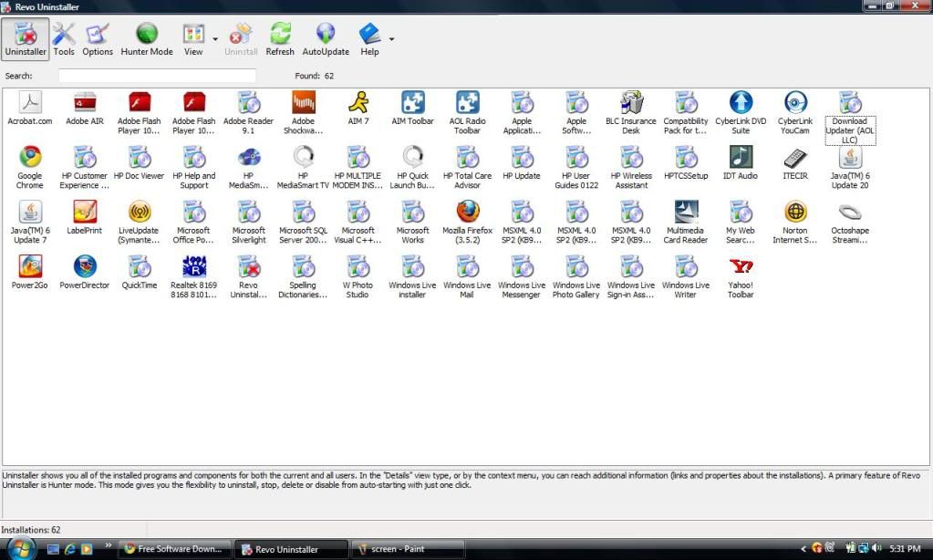
Task: Select the AOL Radio Toolbar entry
Action: (x=468, y=112)
